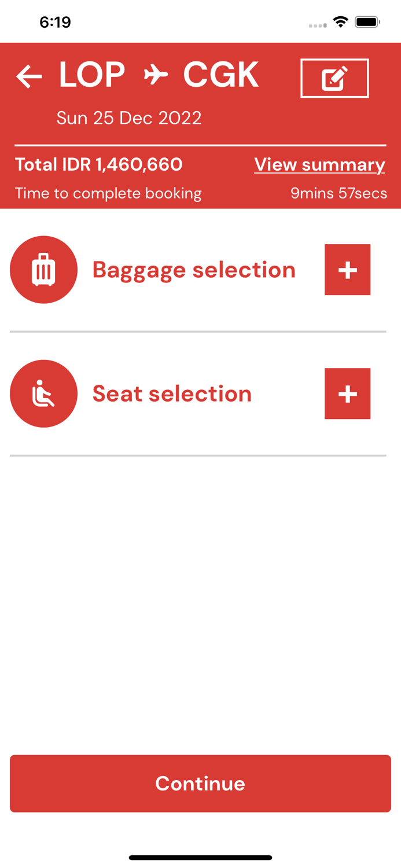Click the booking countdown timer 9mins 57secs
The width and height of the screenshot is (401, 868).
click(x=340, y=193)
